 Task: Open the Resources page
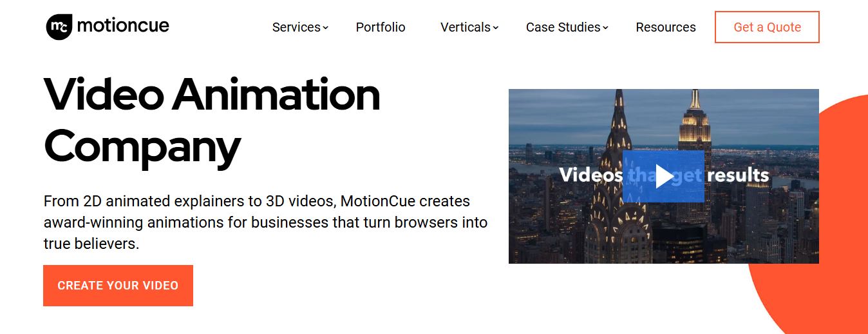pyautogui.click(x=666, y=27)
